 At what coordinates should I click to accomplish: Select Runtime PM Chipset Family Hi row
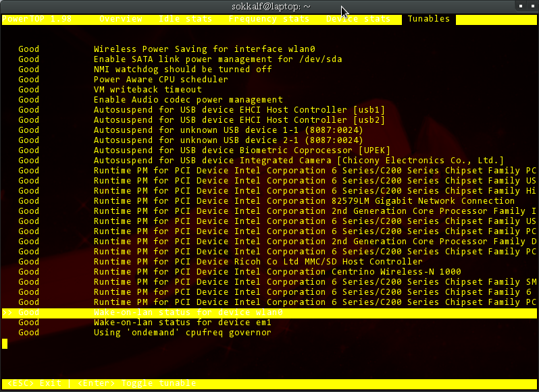[x=269, y=191]
